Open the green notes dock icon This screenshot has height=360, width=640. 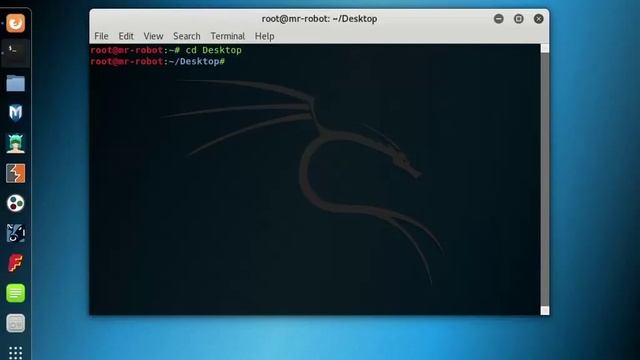(x=16, y=293)
